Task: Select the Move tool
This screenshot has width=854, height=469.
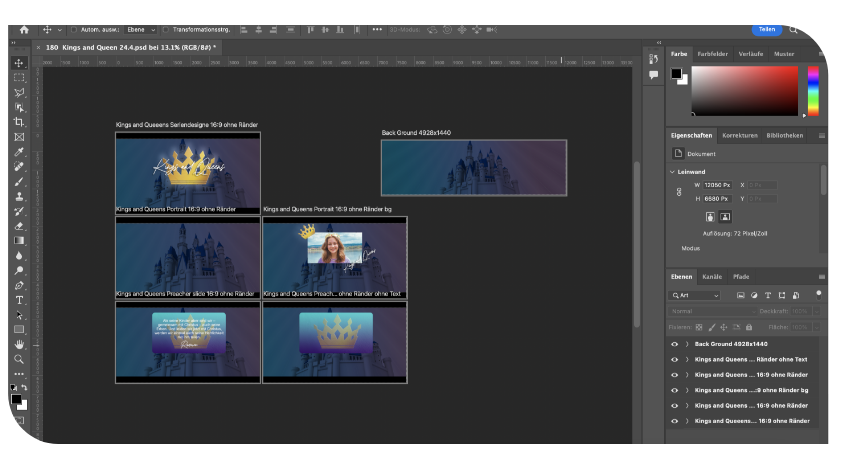Action: point(19,63)
